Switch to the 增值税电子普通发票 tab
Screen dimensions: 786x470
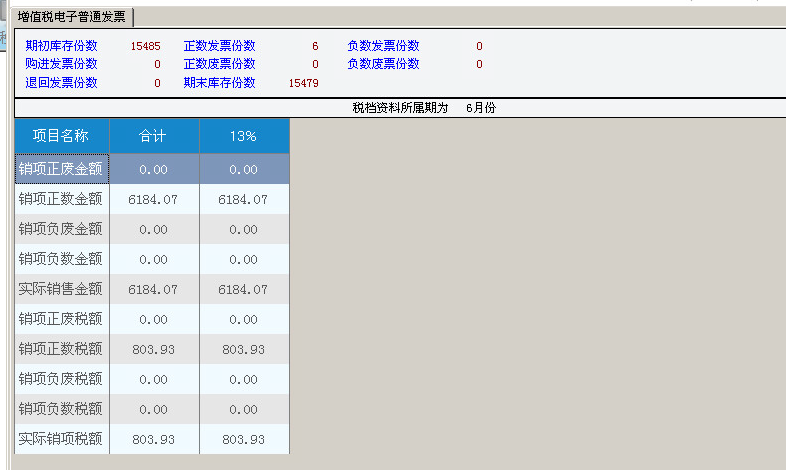(74, 17)
